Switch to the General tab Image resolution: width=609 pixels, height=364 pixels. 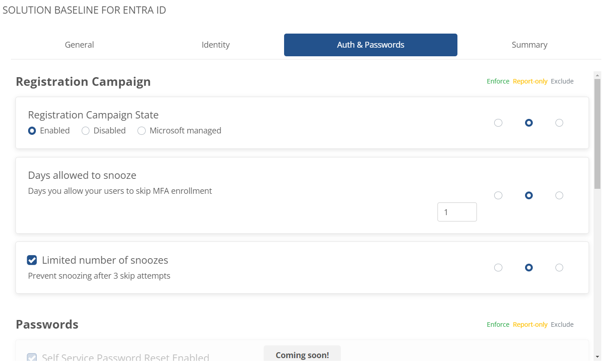[79, 45]
